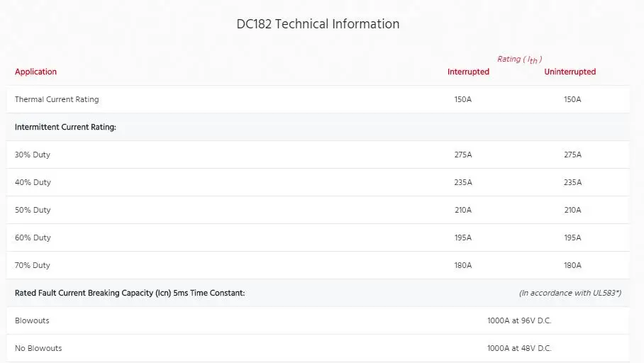This screenshot has height=363, width=644.
Task: Click the 275A Interrupted value
Action: point(463,155)
